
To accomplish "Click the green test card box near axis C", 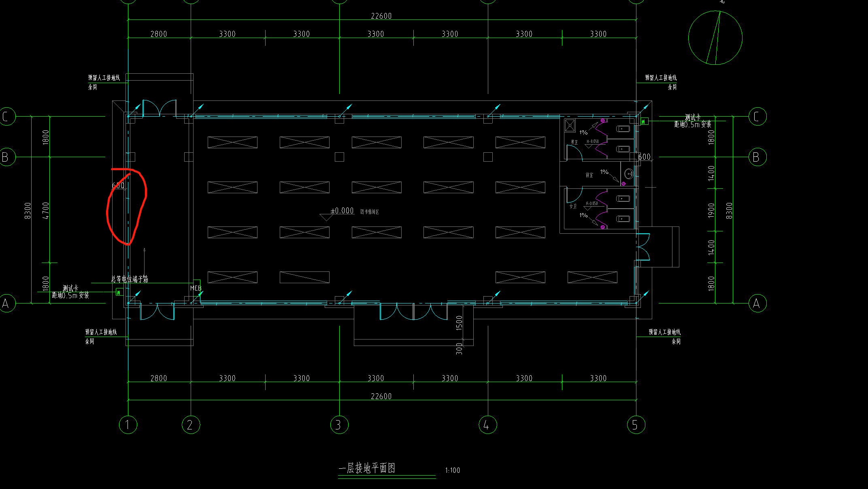I will [x=644, y=121].
